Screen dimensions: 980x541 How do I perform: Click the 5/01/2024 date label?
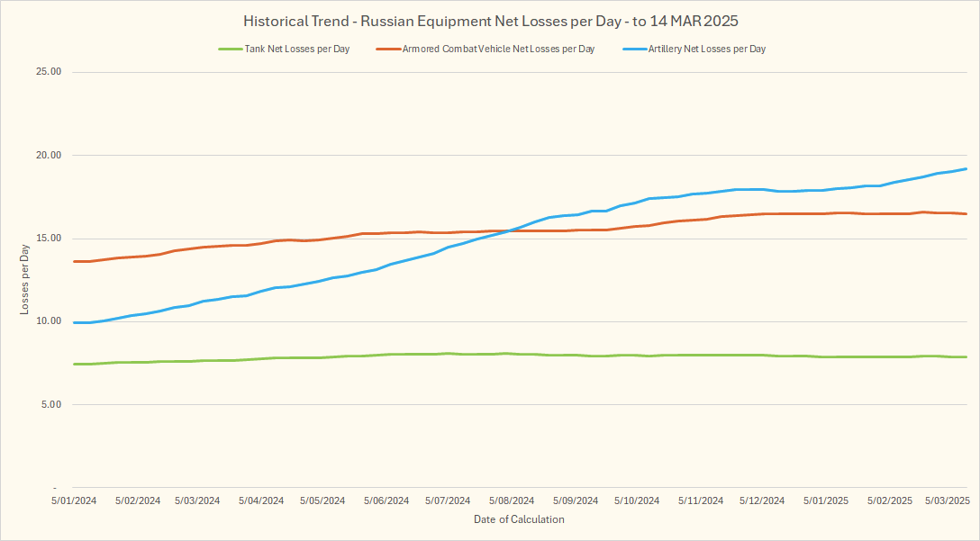[x=72, y=500]
